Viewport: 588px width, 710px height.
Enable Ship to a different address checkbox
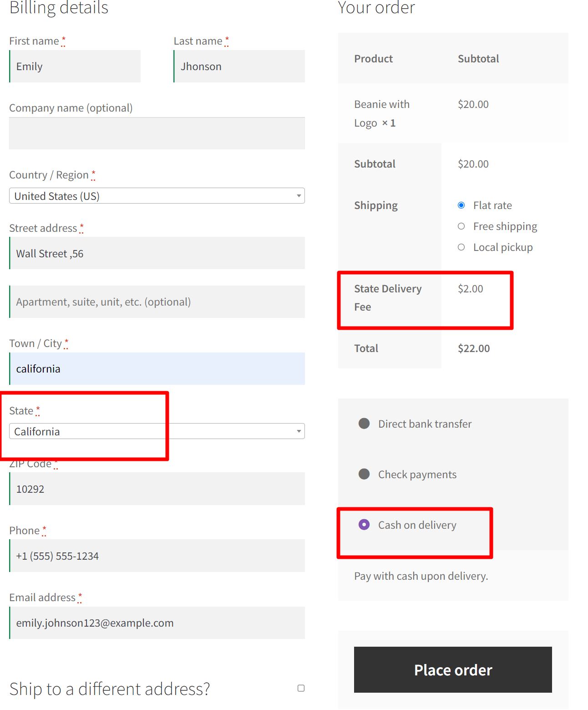click(300, 688)
